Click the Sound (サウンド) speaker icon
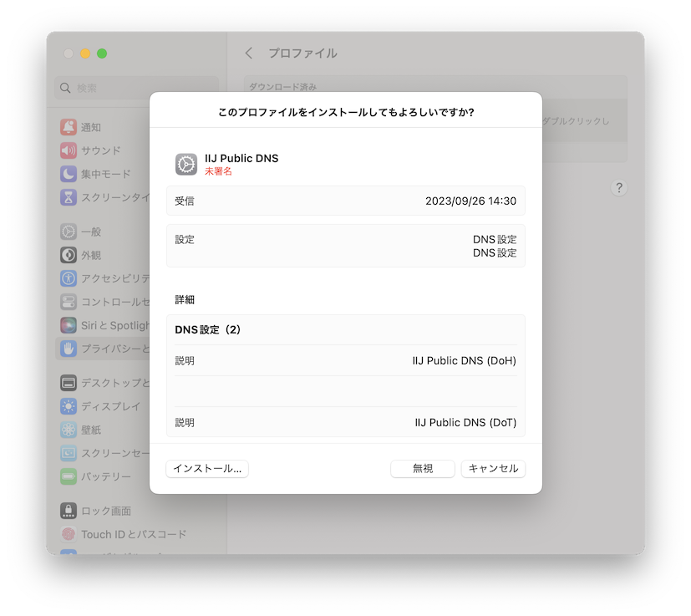The width and height of the screenshot is (691, 616). click(x=69, y=150)
